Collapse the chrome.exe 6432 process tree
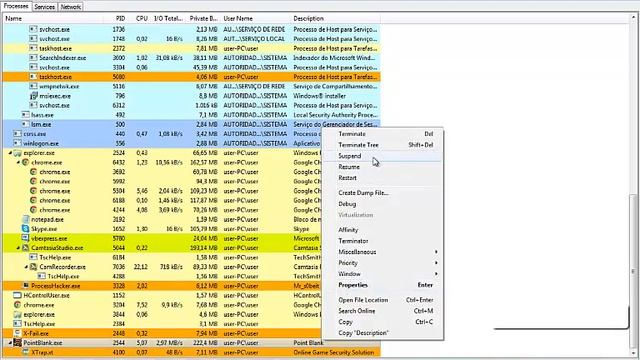The image size is (640, 360). coord(18,162)
